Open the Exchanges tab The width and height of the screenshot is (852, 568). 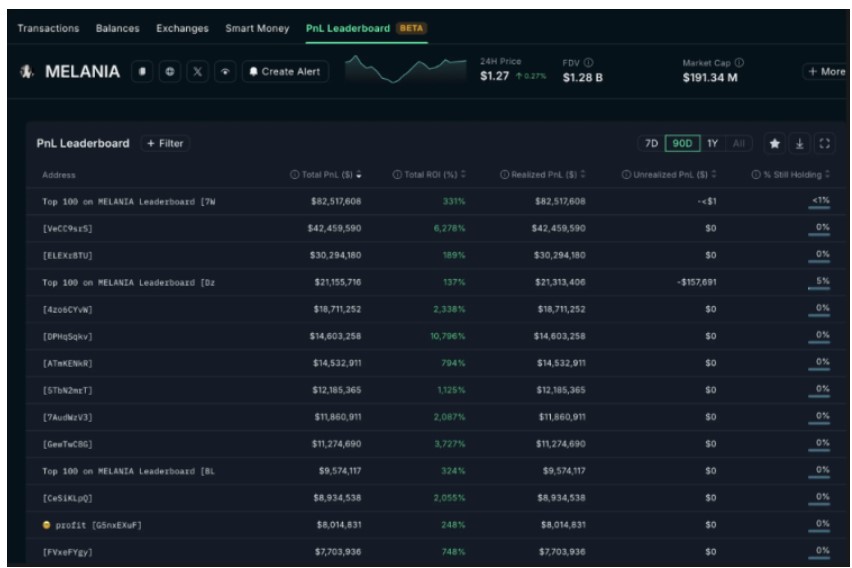coord(182,28)
